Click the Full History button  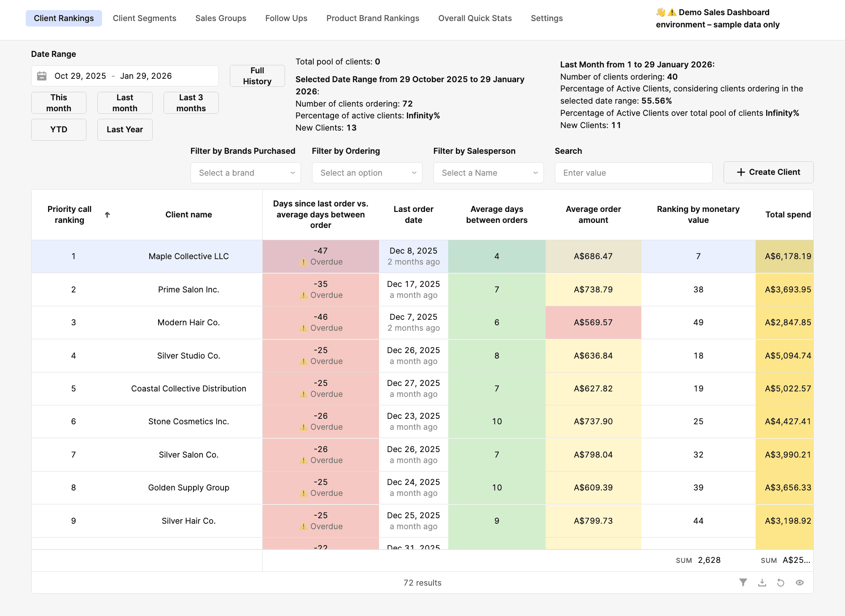click(x=257, y=76)
